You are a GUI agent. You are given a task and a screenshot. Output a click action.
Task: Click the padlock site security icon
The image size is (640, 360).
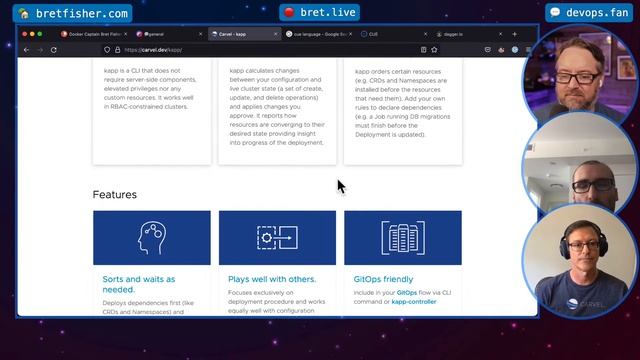click(x=118, y=50)
